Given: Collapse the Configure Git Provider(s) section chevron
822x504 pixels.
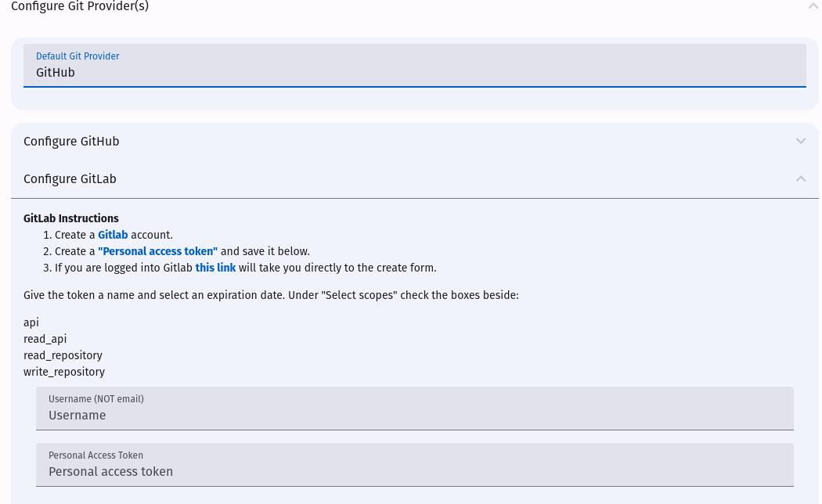Looking at the screenshot, I should (x=813, y=5).
